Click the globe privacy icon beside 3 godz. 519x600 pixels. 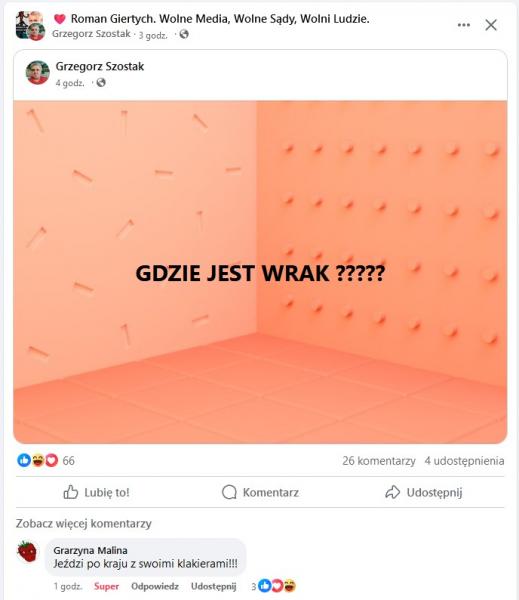[184, 34]
